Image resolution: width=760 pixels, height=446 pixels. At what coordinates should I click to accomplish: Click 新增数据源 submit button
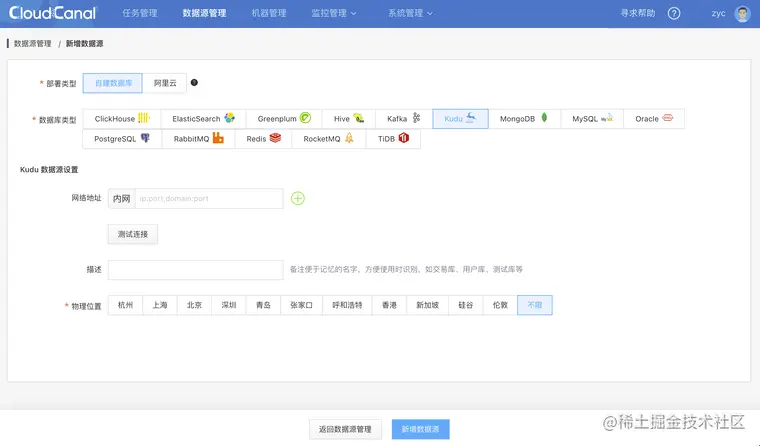tap(421, 429)
